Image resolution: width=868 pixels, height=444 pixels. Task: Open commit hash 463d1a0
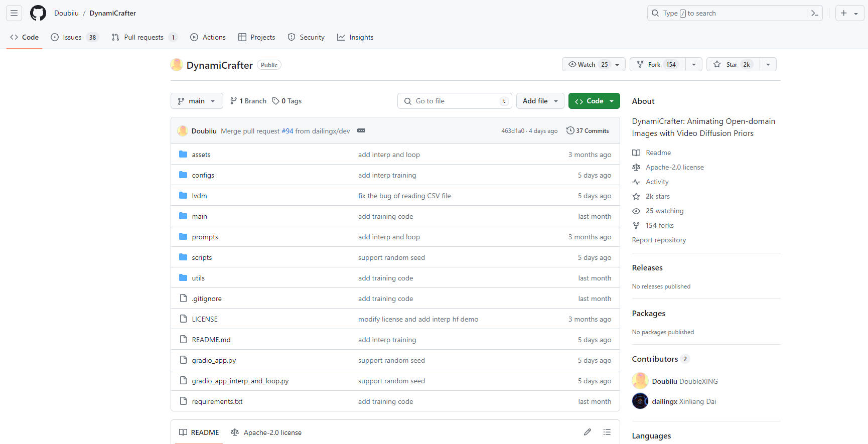[x=512, y=131]
